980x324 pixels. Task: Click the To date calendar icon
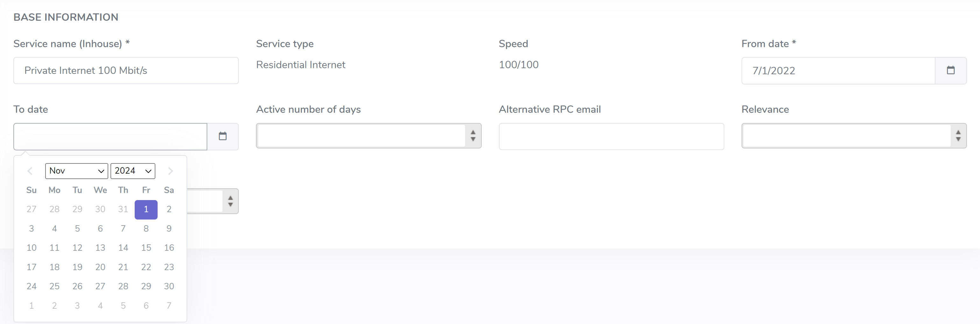click(223, 136)
